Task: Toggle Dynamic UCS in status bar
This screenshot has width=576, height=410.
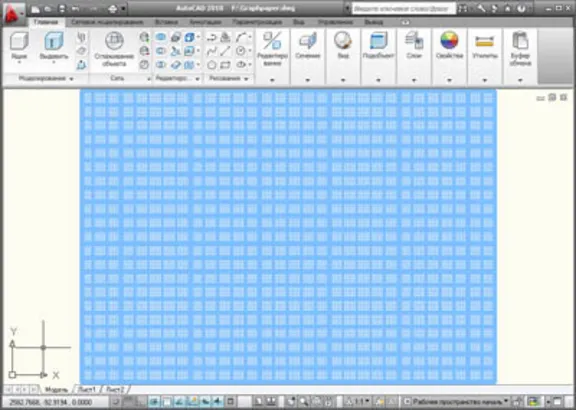Action: click(x=192, y=401)
